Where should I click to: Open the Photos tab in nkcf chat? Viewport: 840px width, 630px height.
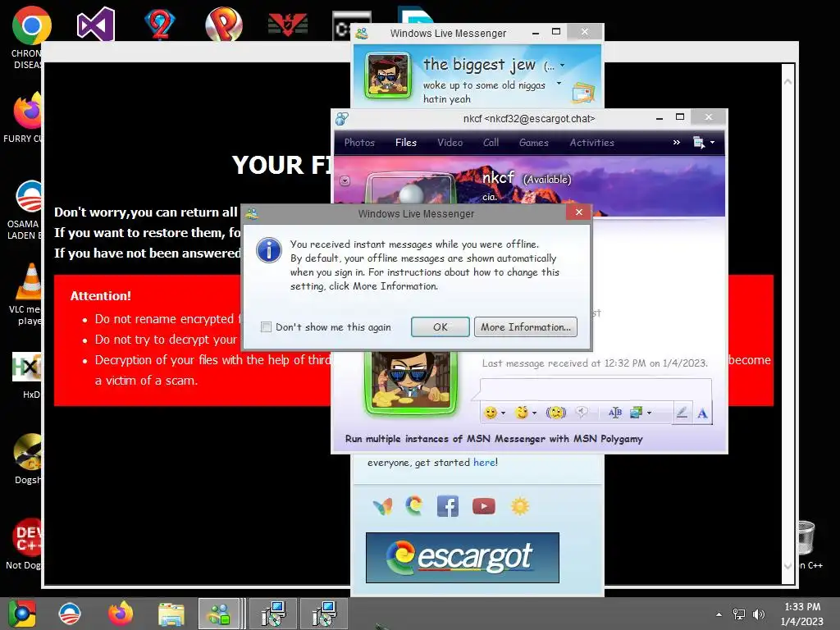(x=359, y=143)
